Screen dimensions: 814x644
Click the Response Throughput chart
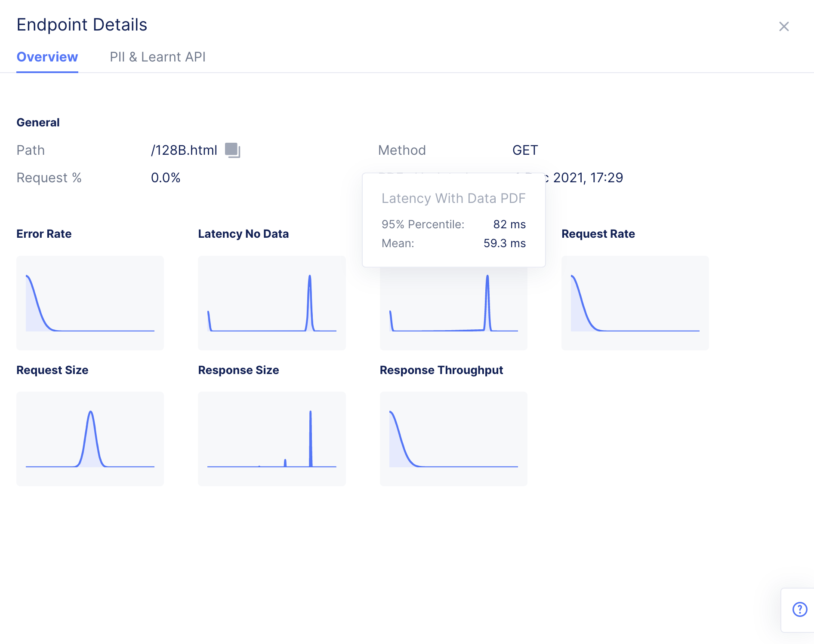[453, 439]
